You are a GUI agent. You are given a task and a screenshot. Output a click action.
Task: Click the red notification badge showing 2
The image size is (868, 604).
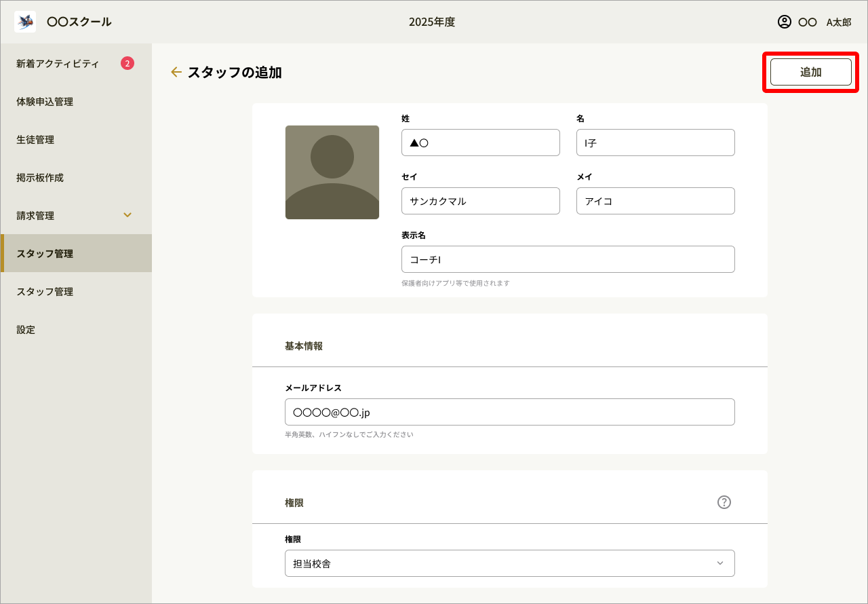pos(127,64)
